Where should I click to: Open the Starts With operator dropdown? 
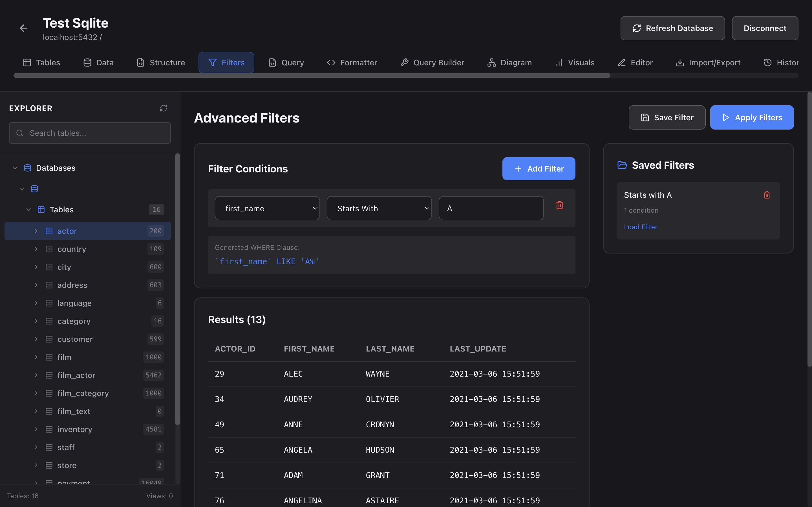[x=379, y=208]
